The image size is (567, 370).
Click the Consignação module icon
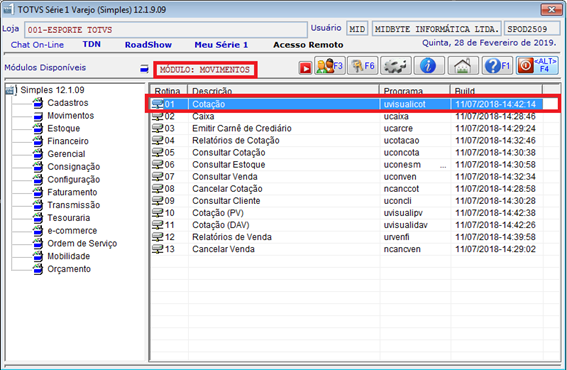click(x=38, y=167)
